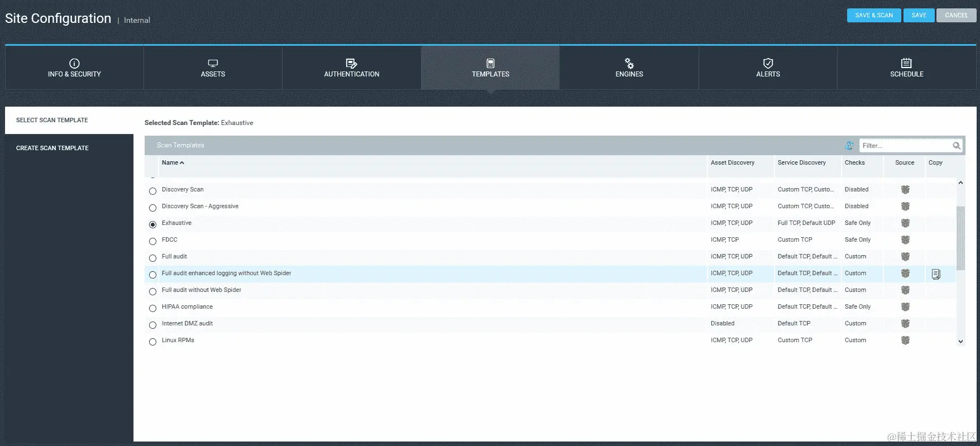Viewport: 980px width, 446px height.
Task: Click the refresh icon beside the filter box
Action: point(849,146)
